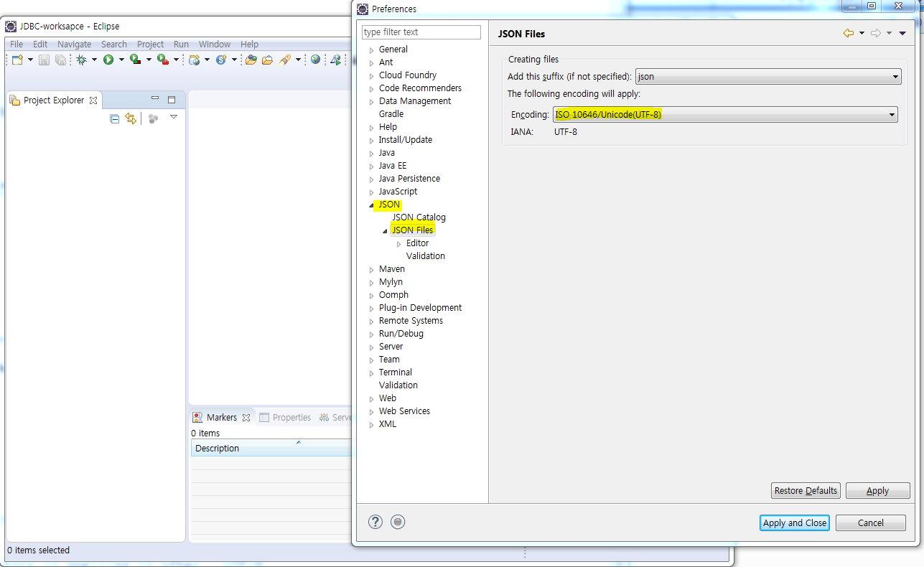Viewport: 924px width, 567px height.
Task: Open the Project menu
Action: click(x=151, y=44)
